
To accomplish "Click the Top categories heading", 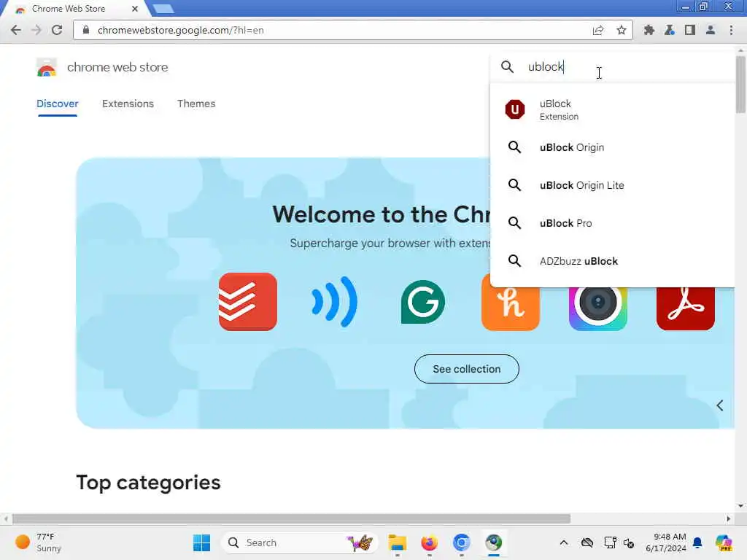I will pos(148,483).
